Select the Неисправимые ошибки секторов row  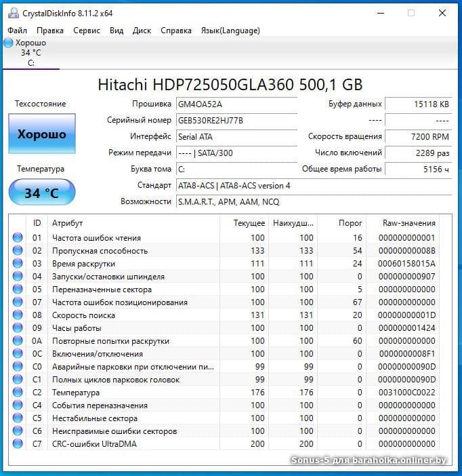click(x=224, y=431)
